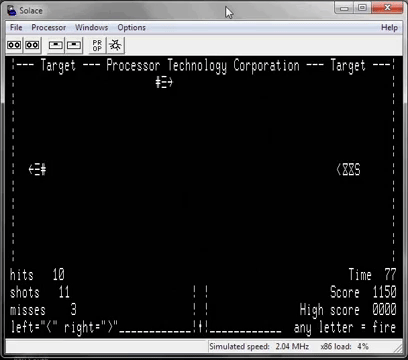Screen dimensions: 408x360
Task: Click the 'Time 77' display
Action: (372, 275)
